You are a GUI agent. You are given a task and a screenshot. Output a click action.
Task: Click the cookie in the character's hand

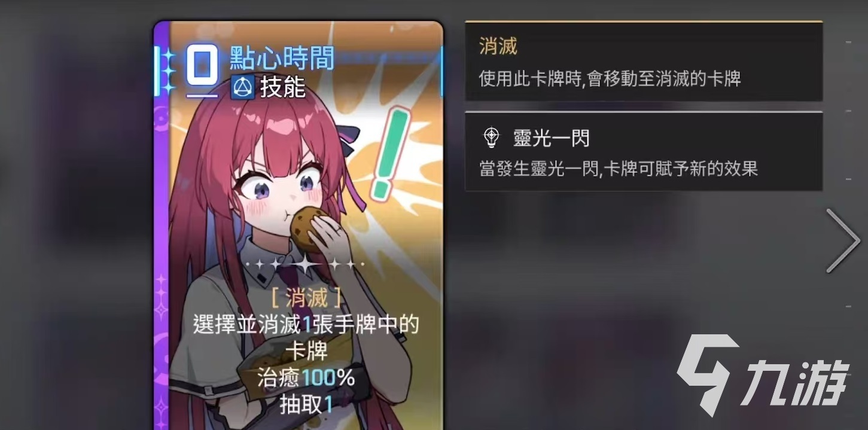[x=310, y=228]
